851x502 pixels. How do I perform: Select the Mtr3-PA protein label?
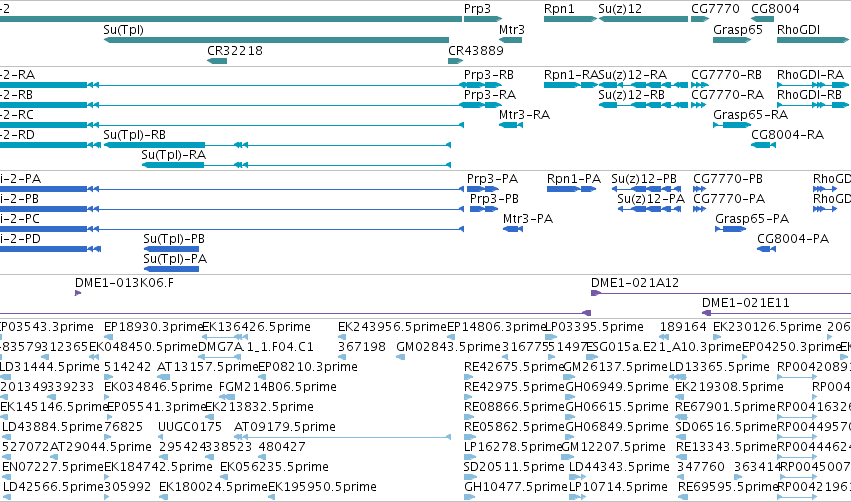click(x=528, y=219)
